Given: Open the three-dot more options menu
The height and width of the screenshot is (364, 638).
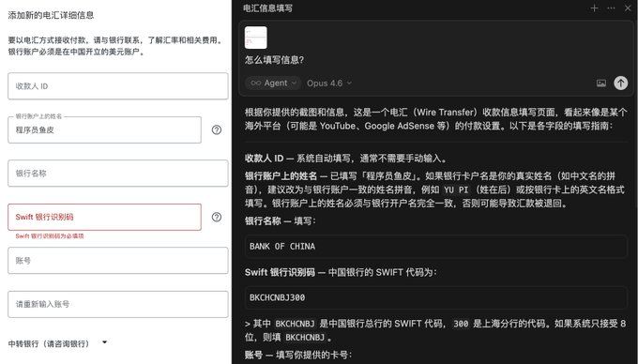Looking at the screenshot, I should click(x=611, y=8).
